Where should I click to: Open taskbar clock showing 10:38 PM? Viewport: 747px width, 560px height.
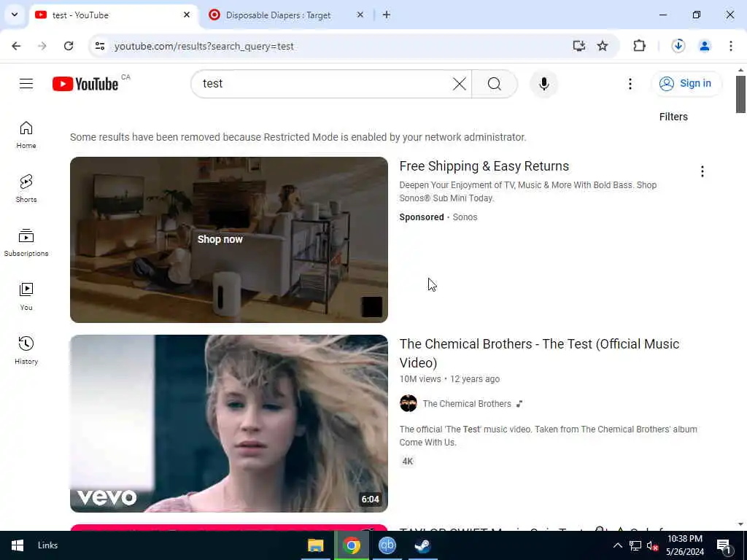[x=684, y=545]
